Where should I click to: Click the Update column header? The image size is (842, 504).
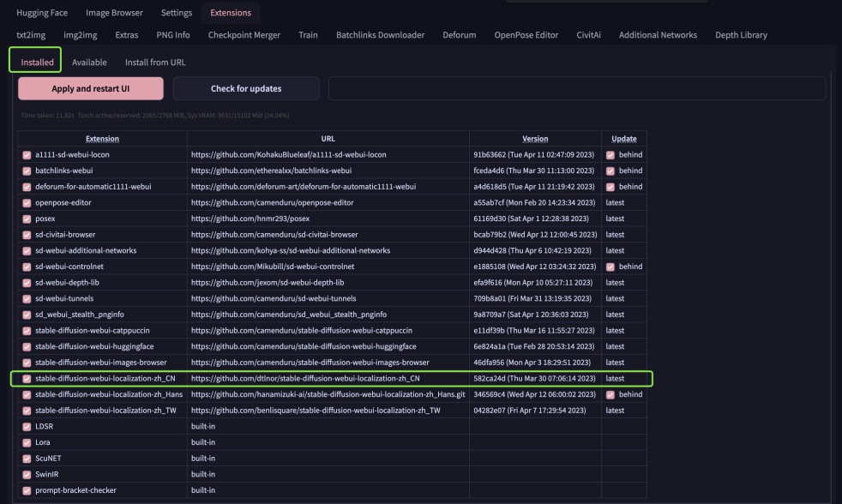(x=623, y=139)
